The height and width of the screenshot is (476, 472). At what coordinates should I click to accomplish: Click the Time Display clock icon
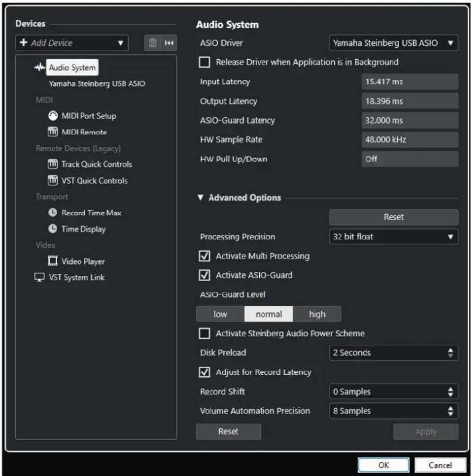click(53, 228)
